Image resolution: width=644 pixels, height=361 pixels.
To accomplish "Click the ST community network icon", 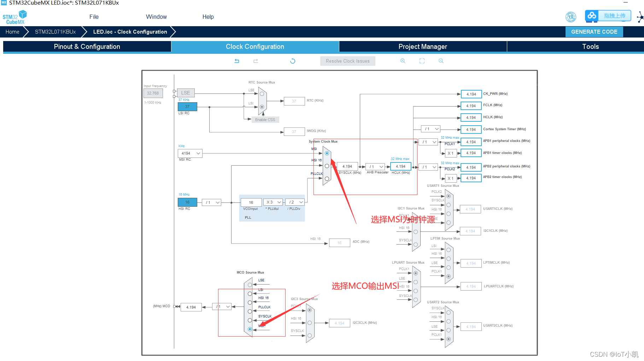I will (x=640, y=17).
